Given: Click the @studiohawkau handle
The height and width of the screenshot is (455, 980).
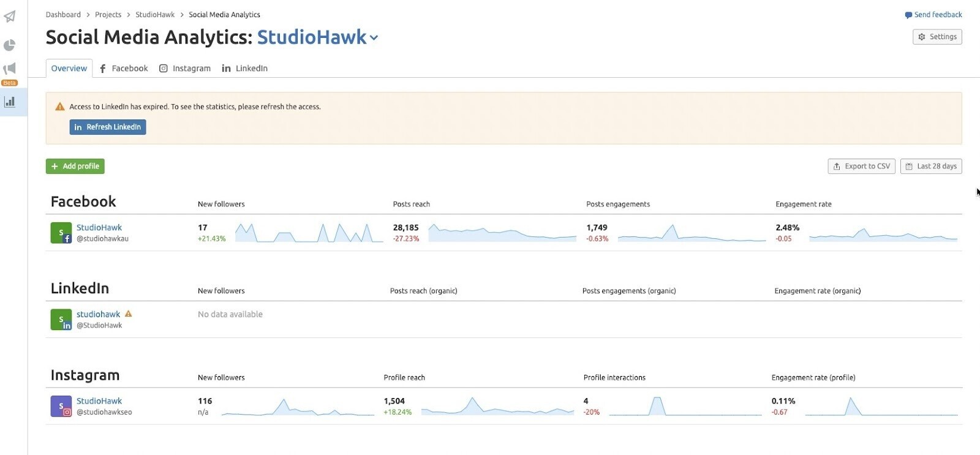Looking at the screenshot, I should pos(102,239).
